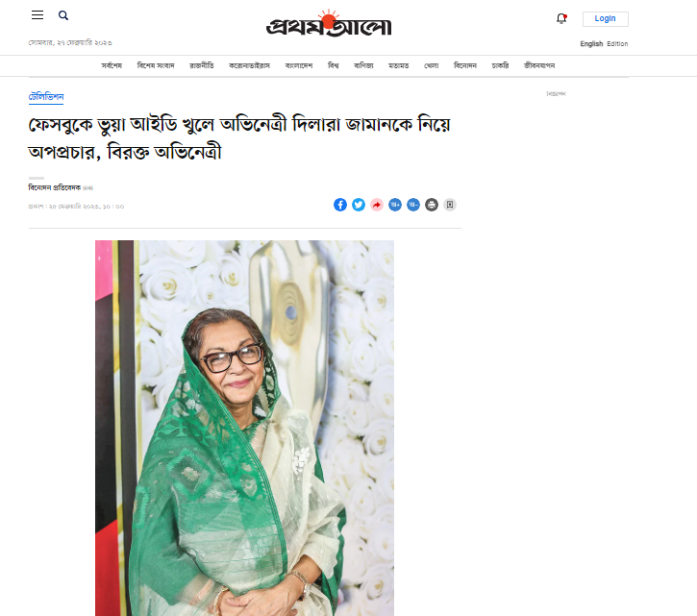The width and height of the screenshot is (697, 616).
Task: Share article on Facebook
Action: (340, 205)
